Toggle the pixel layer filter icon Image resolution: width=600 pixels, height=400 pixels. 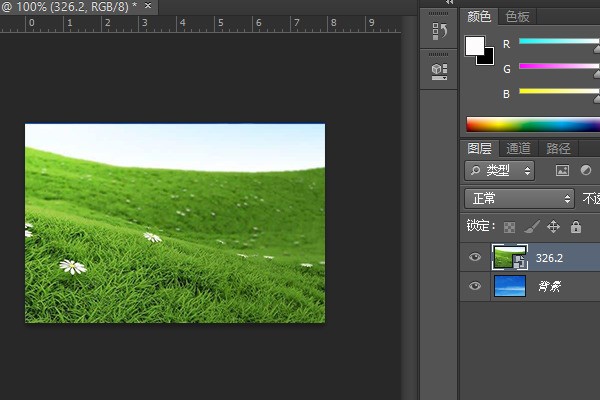click(x=562, y=170)
